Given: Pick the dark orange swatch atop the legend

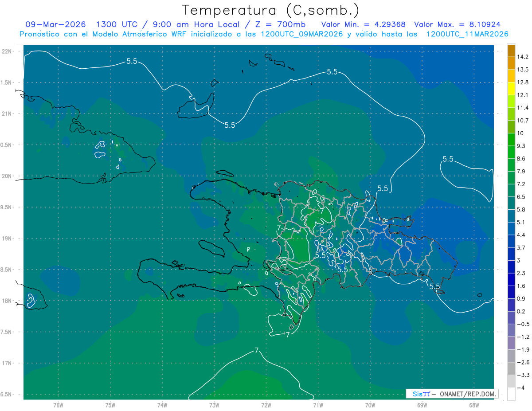Looking at the screenshot, I should pos(511,51).
